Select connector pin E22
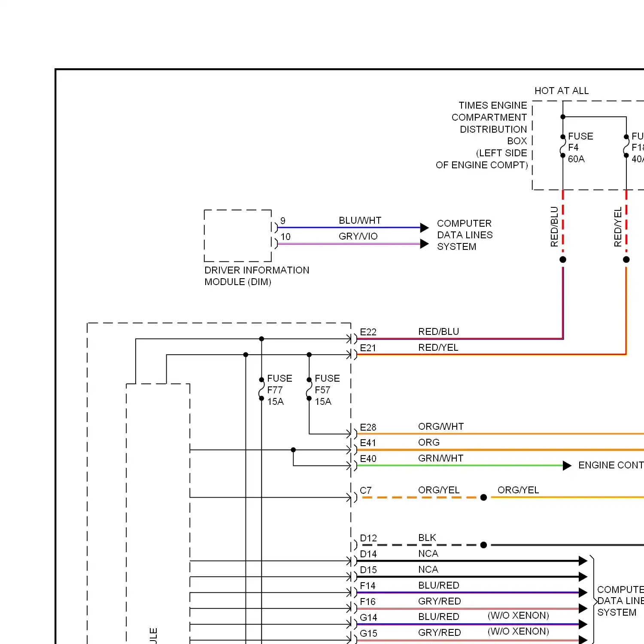The height and width of the screenshot is (644, 644). pos(368,332)
